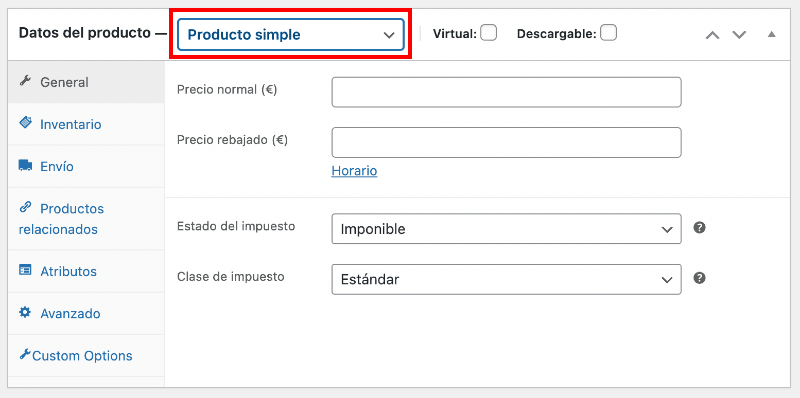Switch to the Inventario tab
The height and width of the screenshot is (398, 800).
(86, 124)
